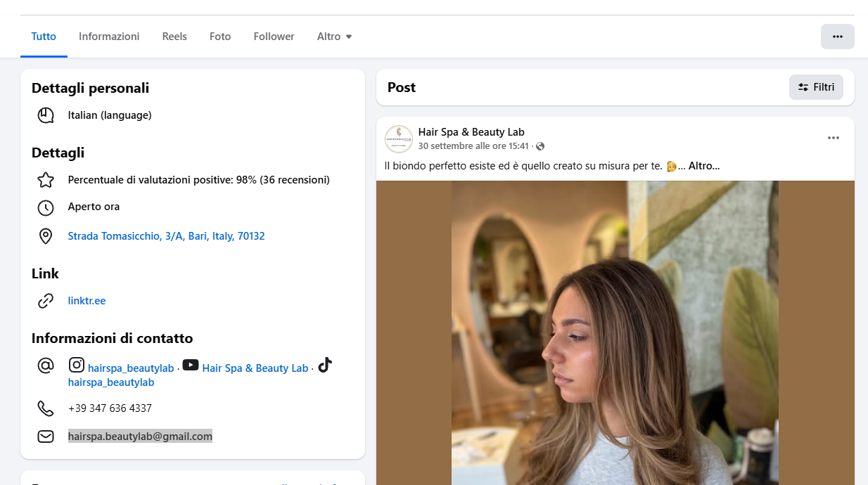Expand the Altro dropdown tab

click(335, 37)
